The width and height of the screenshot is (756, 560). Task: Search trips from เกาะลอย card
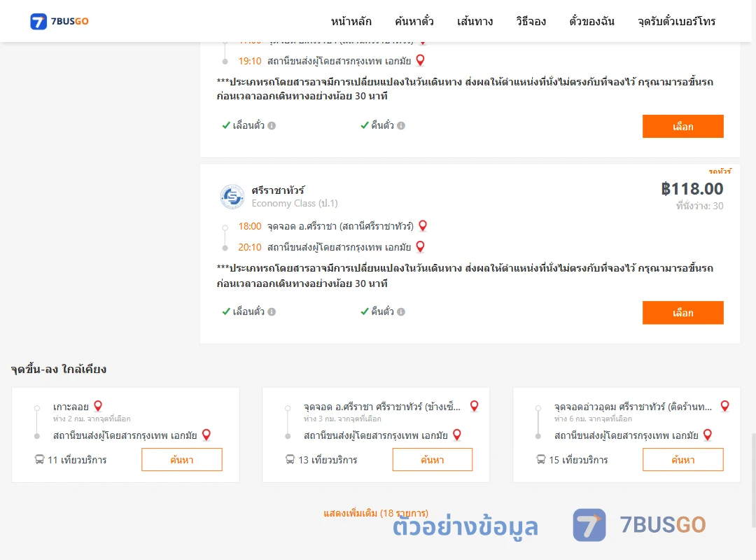(182, 460)
